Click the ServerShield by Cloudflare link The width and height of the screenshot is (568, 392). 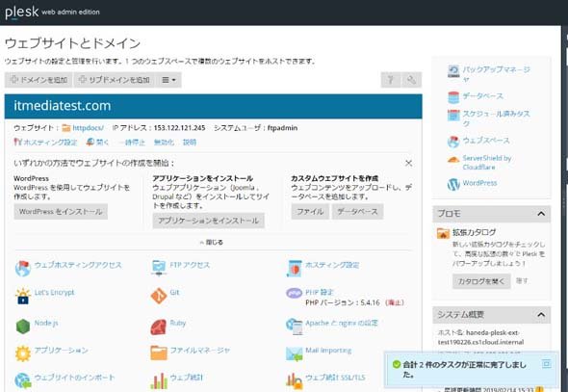pyautogui.click(x=486, y=163)
